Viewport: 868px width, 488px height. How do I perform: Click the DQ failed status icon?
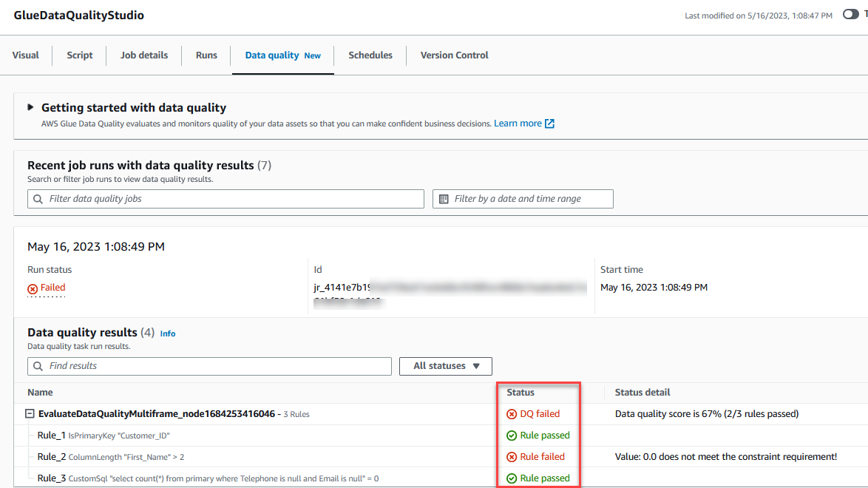click(512, 414)
